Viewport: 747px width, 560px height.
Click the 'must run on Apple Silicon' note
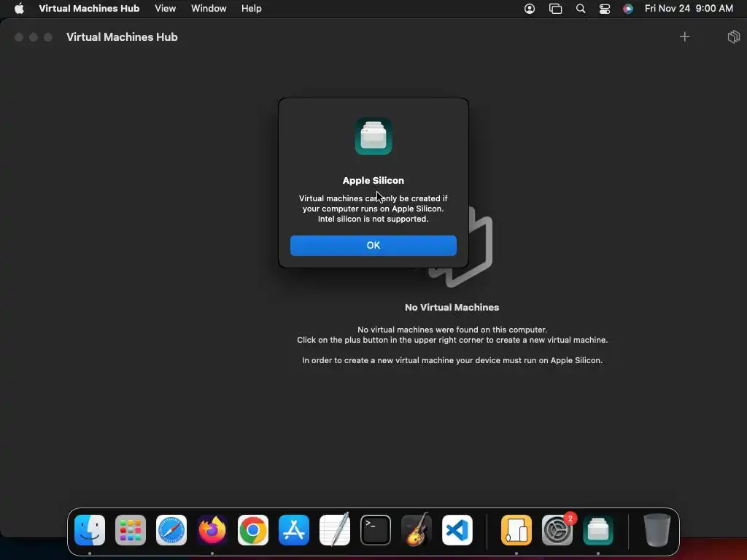452,360
